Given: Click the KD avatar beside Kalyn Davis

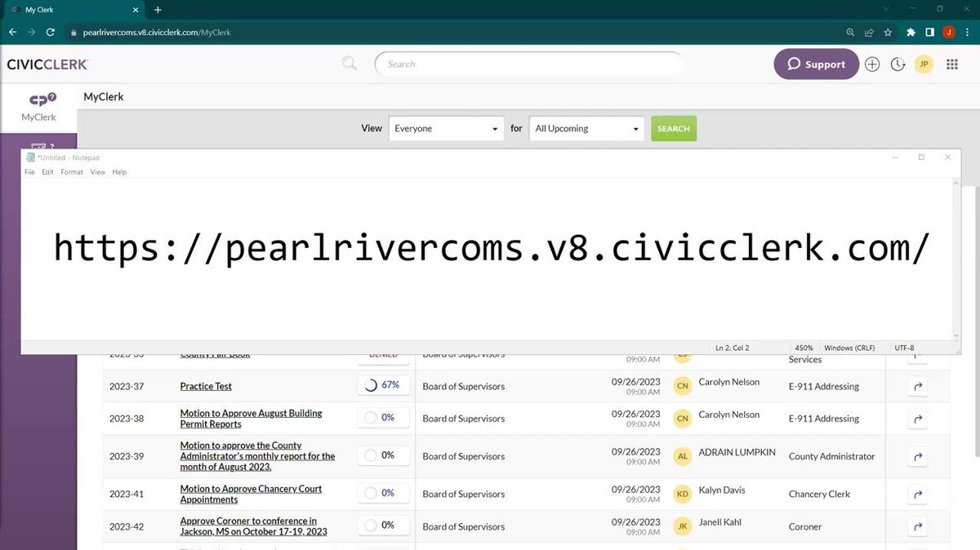Looking at the screenshot, I should click(683, 494).
